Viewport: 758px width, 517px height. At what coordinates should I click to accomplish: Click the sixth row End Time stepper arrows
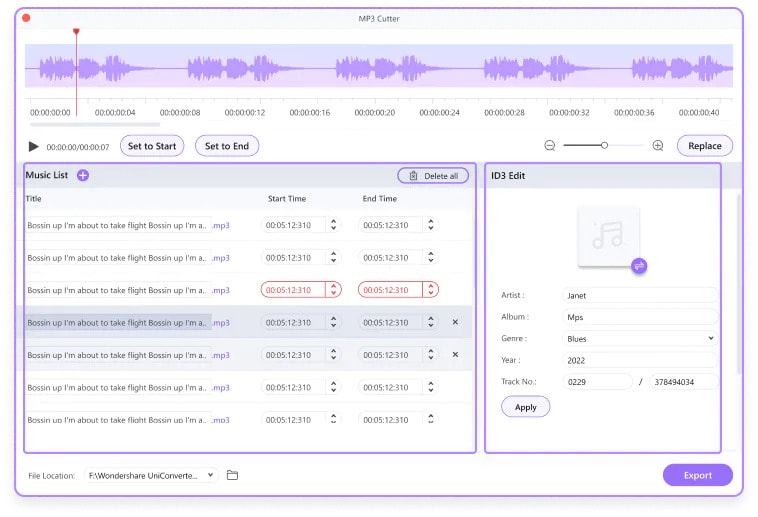tap(431, 387)
